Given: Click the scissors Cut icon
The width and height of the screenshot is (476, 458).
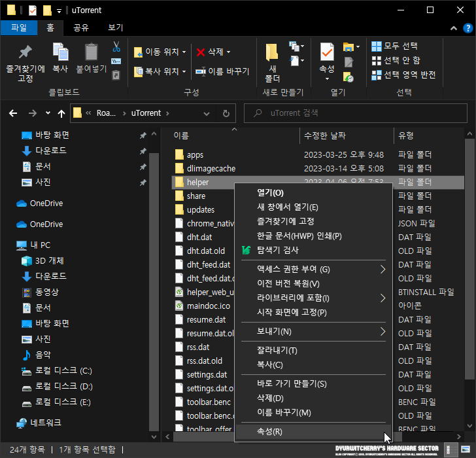Looking at the screenshot, I should [x=116, y=46].
